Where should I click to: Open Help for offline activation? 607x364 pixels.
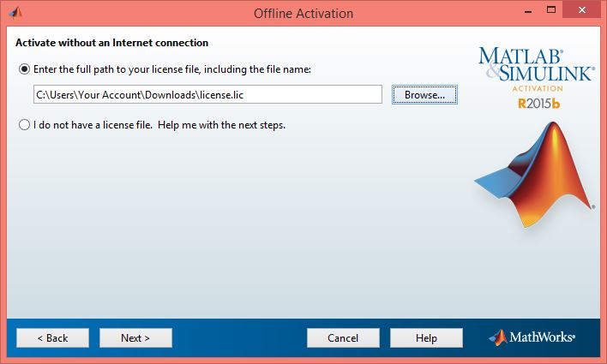(x=426, y=337)
